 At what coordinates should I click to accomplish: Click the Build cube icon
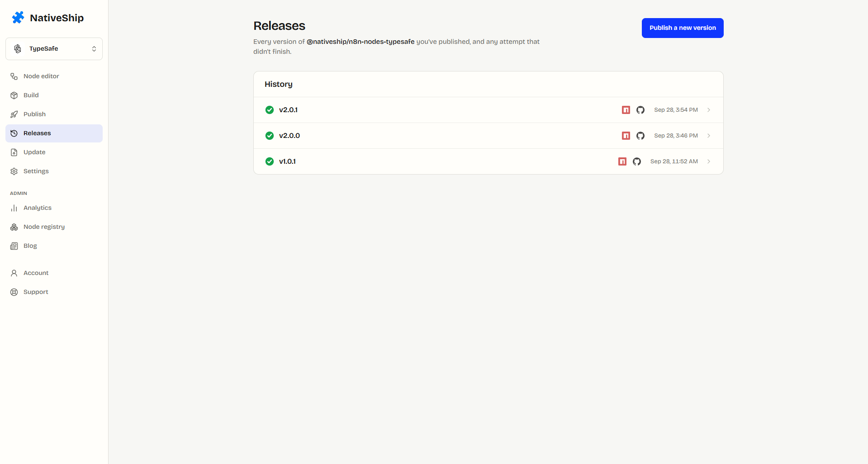click(x=14, y=95)
